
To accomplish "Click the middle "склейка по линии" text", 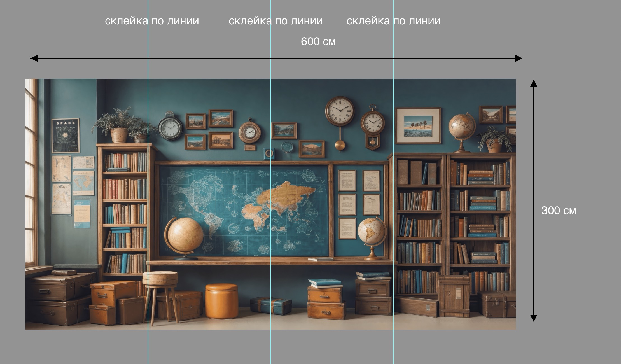I will (276, 21).
